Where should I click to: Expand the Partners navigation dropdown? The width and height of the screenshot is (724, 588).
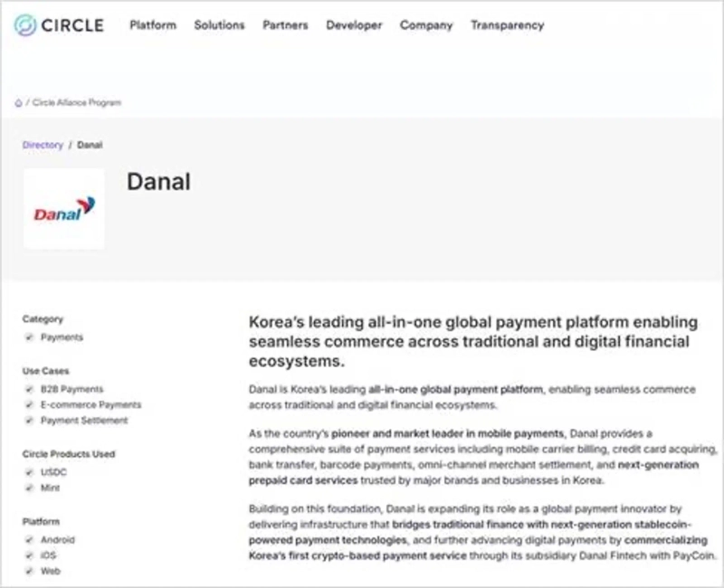285,25
